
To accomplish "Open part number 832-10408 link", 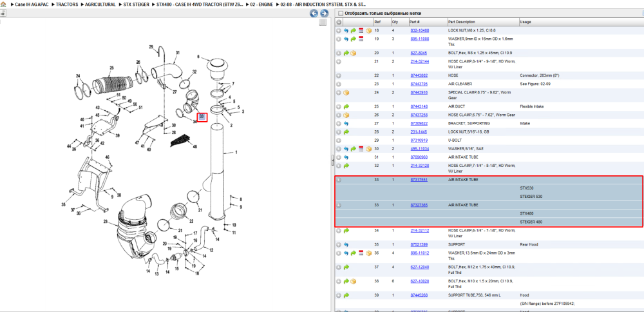I will click(x=420, y=31).
